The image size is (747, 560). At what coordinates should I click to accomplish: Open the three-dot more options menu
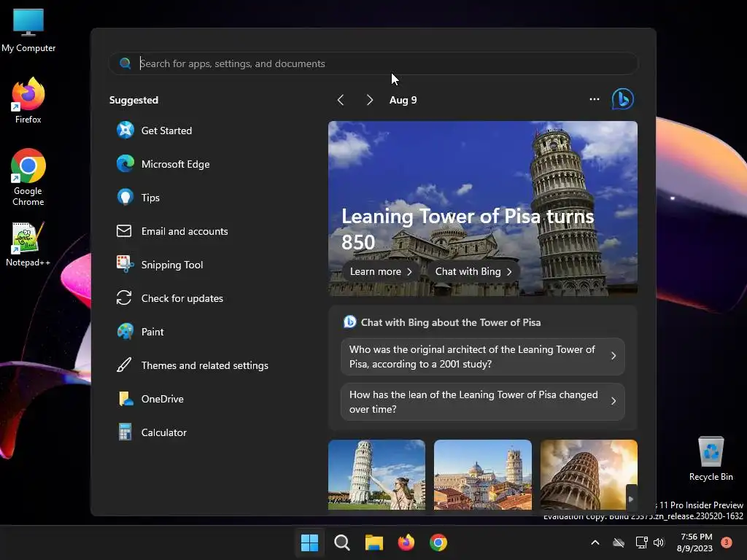coord(594,99)
